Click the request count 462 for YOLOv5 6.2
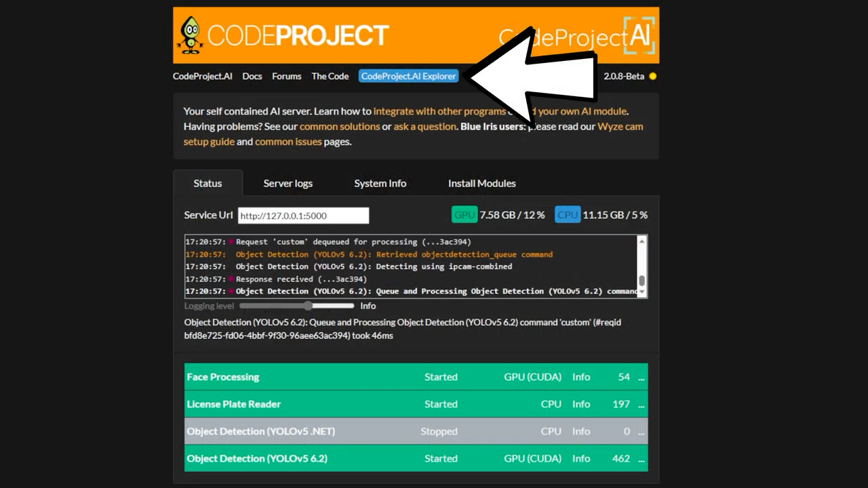Screen dimensions: 868x488 (x=621, y=458)
